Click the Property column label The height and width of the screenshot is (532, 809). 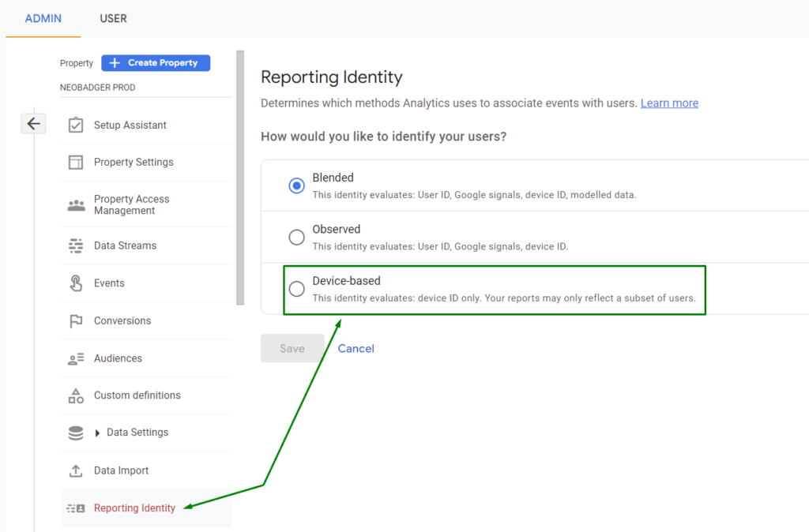coord(77,63)
